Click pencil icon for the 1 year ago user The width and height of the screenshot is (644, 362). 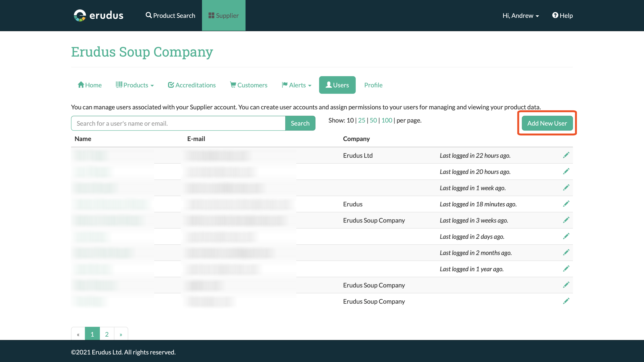566,269
